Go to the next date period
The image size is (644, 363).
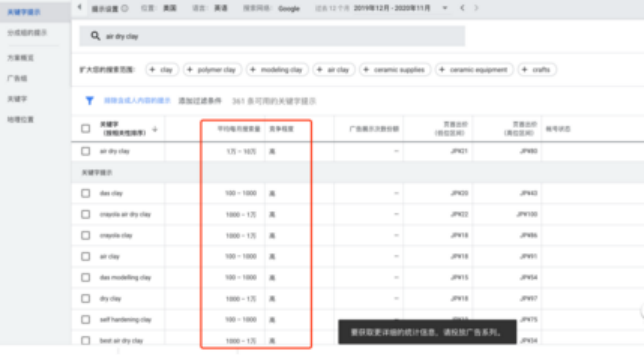(x=476, y=8)
